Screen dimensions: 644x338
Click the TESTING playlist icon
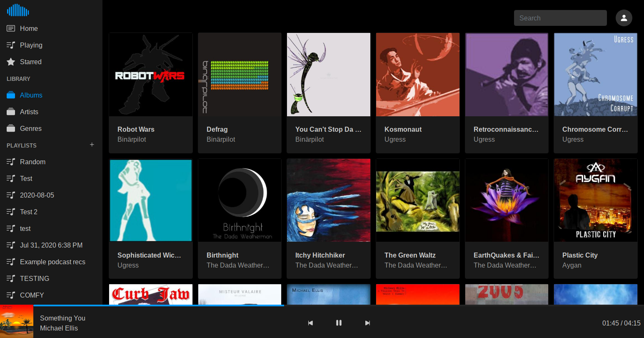(11, 278)
